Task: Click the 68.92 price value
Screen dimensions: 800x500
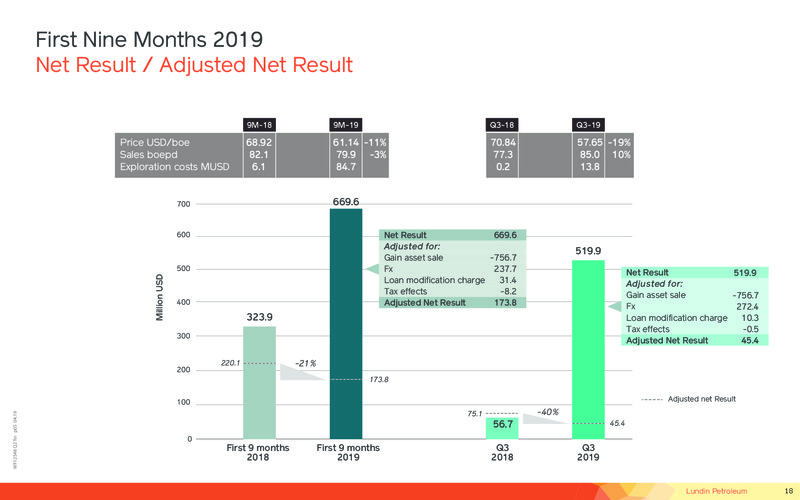Action: tap(259, 142)
